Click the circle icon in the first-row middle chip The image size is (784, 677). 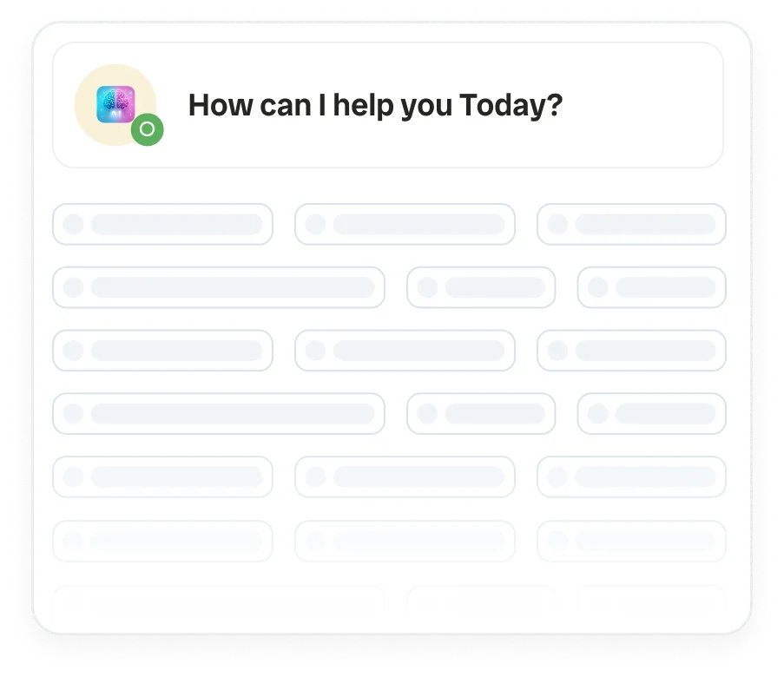click(x=316, y=224)
